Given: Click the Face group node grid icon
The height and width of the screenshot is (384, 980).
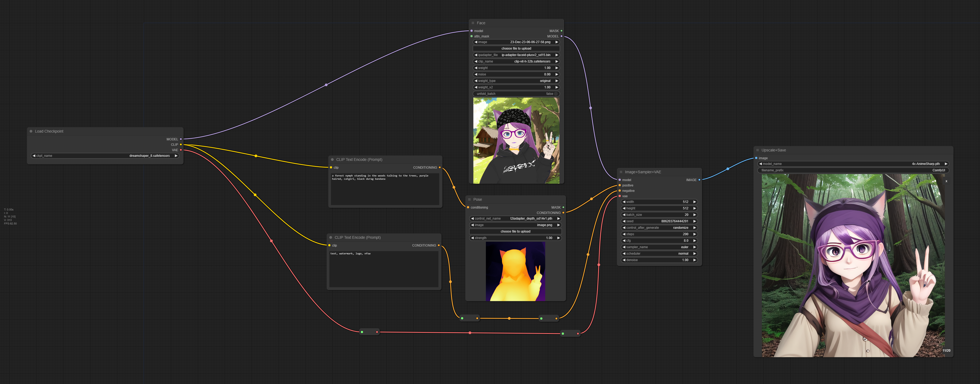Looking at the screenshot, I should point(473,23).
